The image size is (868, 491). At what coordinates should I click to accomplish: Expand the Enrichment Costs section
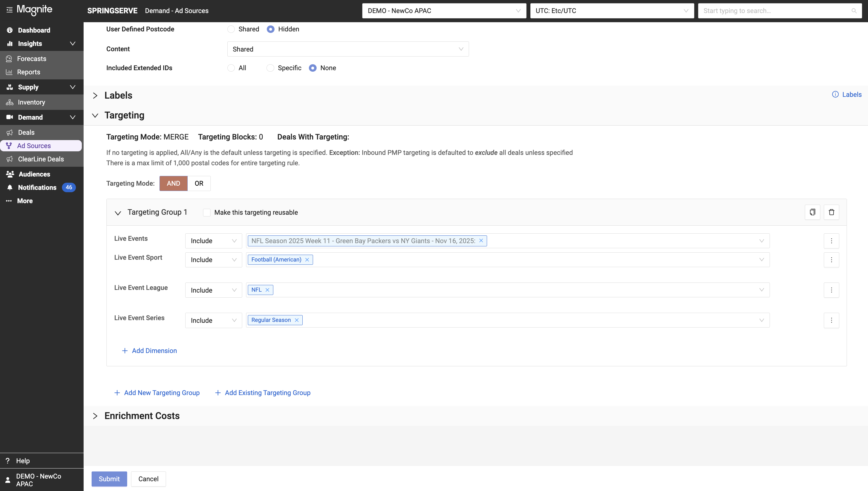95,416
